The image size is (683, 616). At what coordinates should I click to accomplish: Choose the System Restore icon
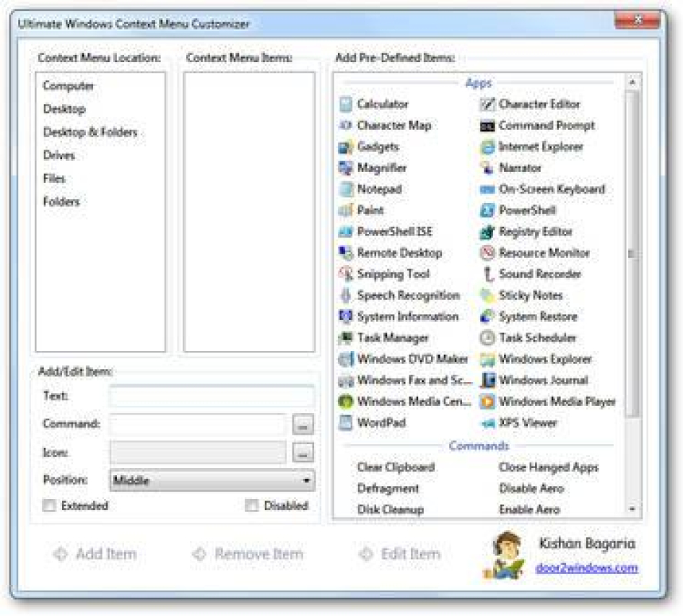pos(487,317)
